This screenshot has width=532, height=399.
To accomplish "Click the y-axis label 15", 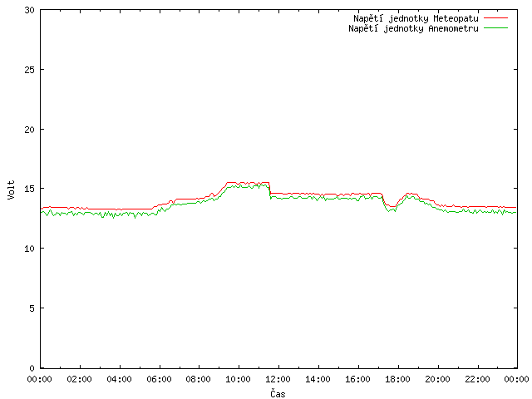I will (30, 189).
